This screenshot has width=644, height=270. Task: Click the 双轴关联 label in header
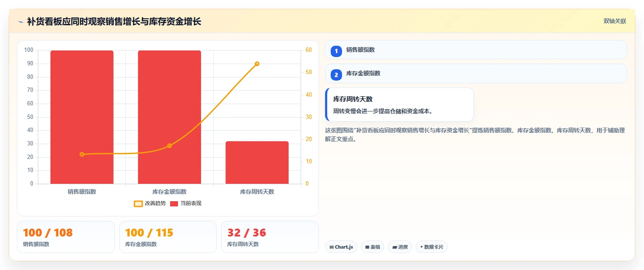[x=614, y=21]
